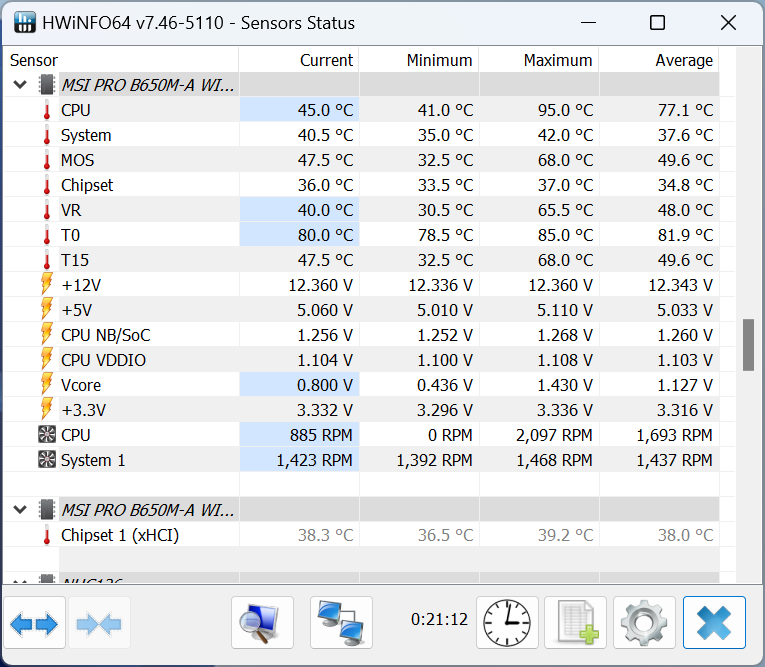Click the System 1 fan icon
The width and height of the screenshot is (765, 667).
[46, 460]
